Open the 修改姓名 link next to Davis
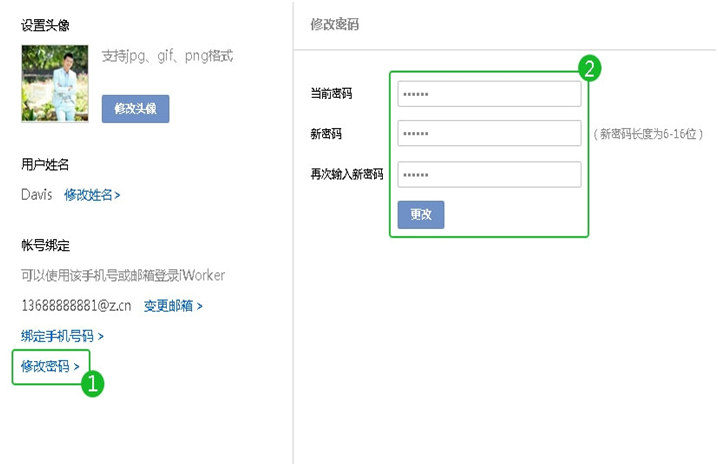The width and height of the screenshot is (718, 466). click(92, 195)
